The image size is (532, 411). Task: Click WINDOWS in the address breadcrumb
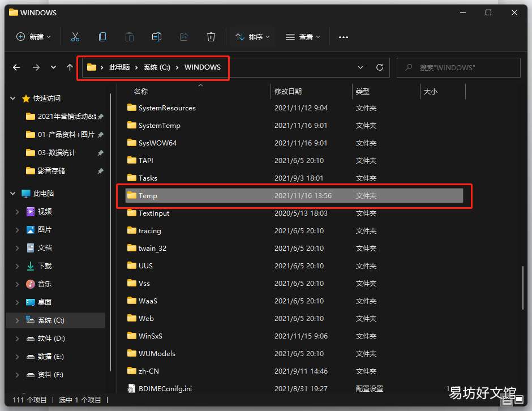point(203,67)
